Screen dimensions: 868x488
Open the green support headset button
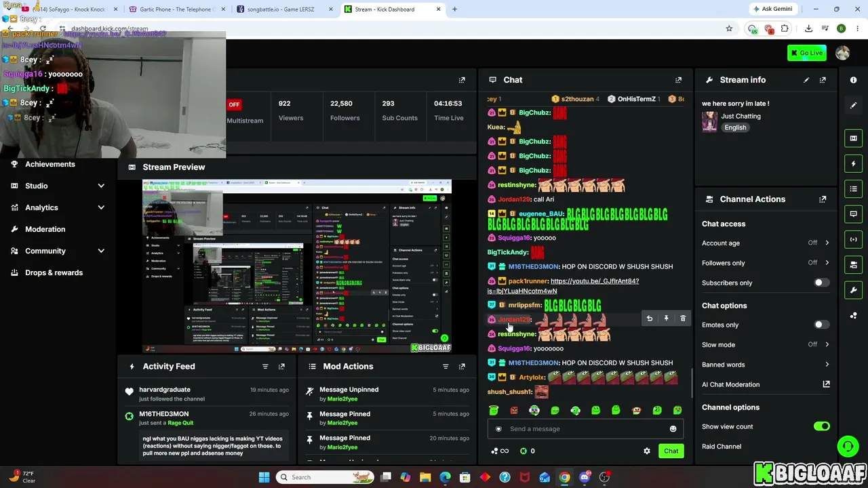pos(848,446)
